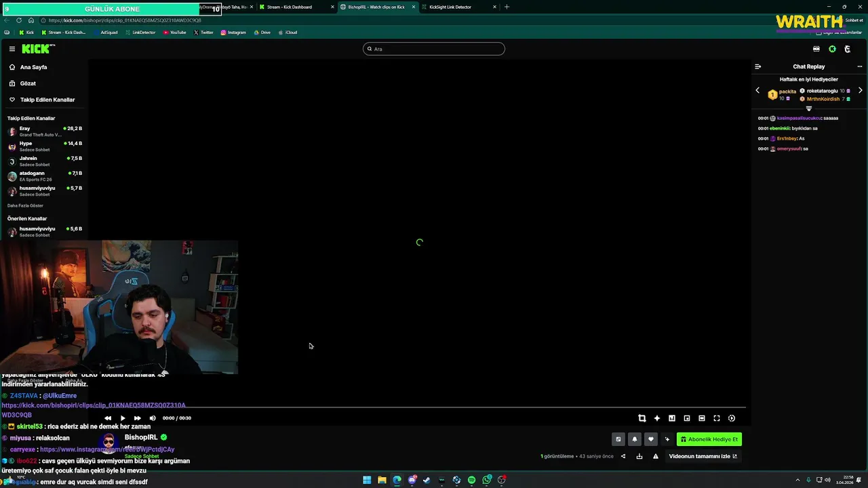Open Twitter bookmark
The width and height of the screenshot is (868, 488).
click(x=203, y=33)
